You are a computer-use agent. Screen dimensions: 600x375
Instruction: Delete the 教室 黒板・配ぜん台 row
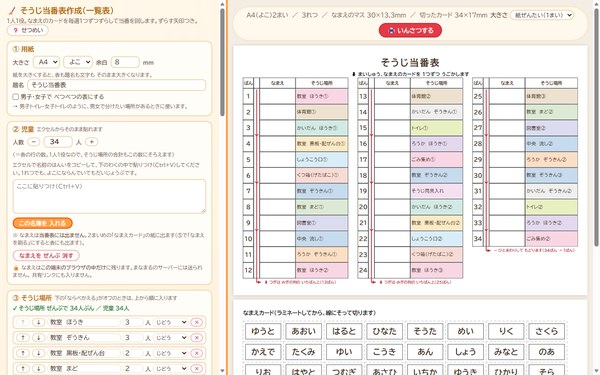(x=197, y=353)
